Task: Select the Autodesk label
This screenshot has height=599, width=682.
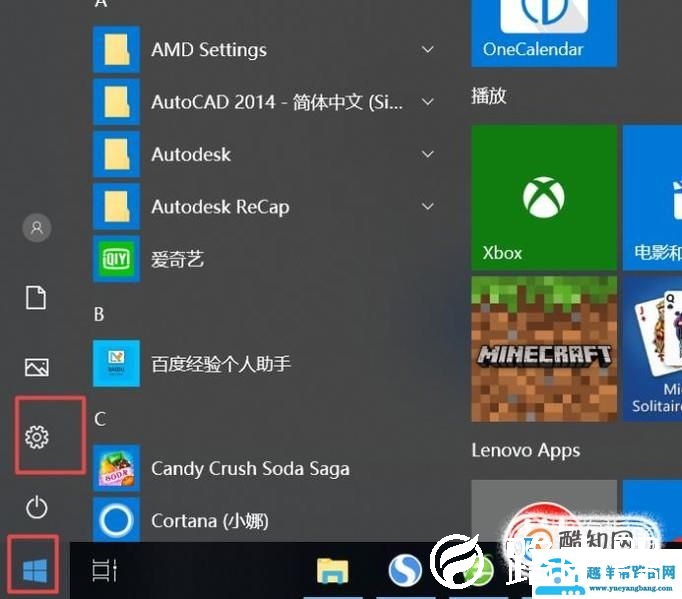Action: pyautogui.click(x=191, y=154)
